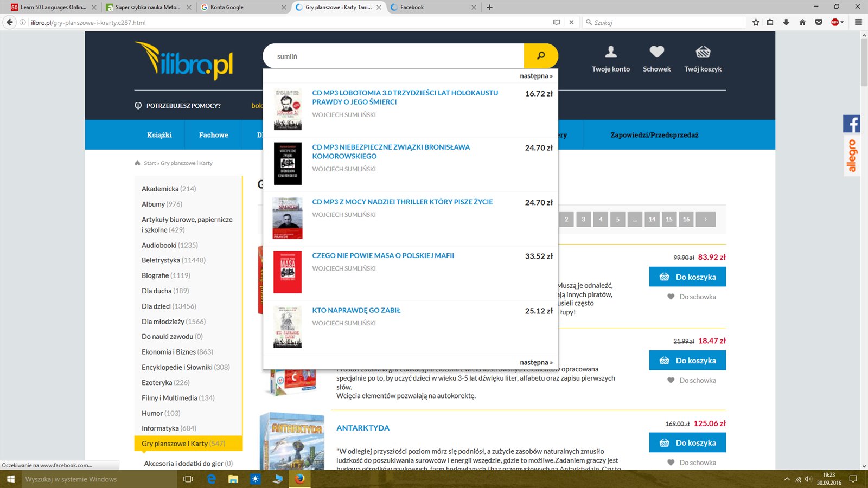Open the Allegro side widget
The image size is (868, 488).
coord(851,156)
